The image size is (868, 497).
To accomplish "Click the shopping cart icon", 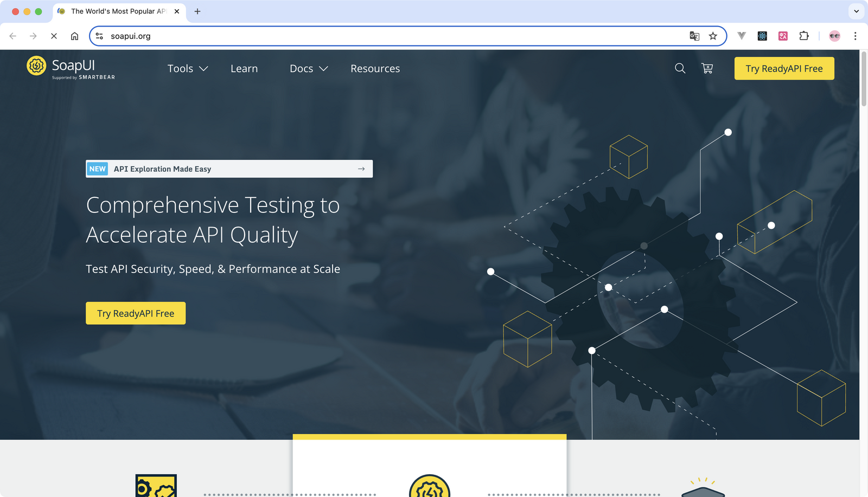I will [707, 68].
